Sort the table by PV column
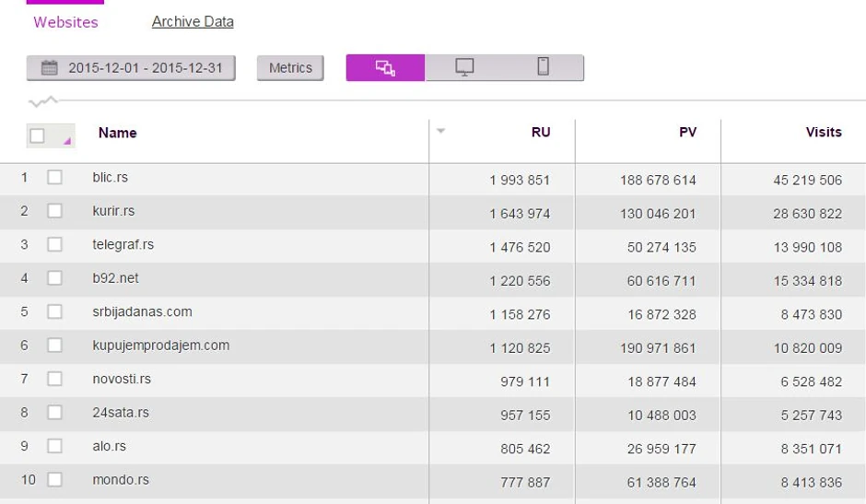This screenshot has width=866, height=504. tap(687, 133)
